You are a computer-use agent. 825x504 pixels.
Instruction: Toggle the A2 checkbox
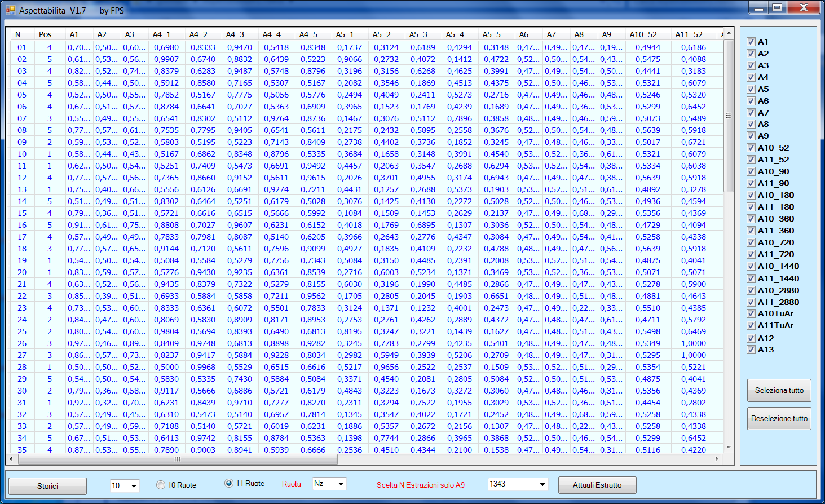(751, 54)
